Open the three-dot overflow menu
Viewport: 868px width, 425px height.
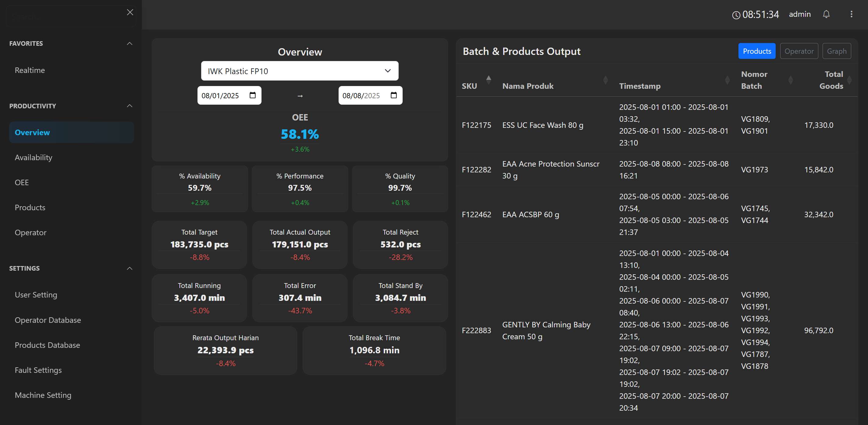click(x=852, y=14)
